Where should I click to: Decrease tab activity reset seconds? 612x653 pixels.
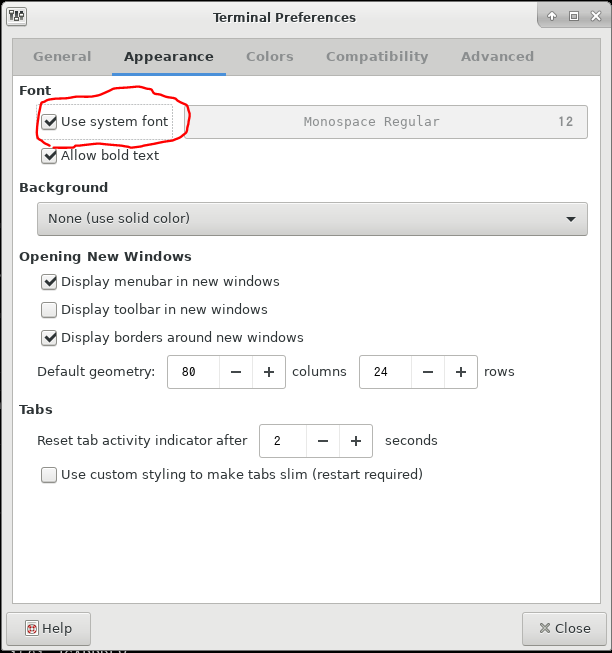click(x=323, y=441)
